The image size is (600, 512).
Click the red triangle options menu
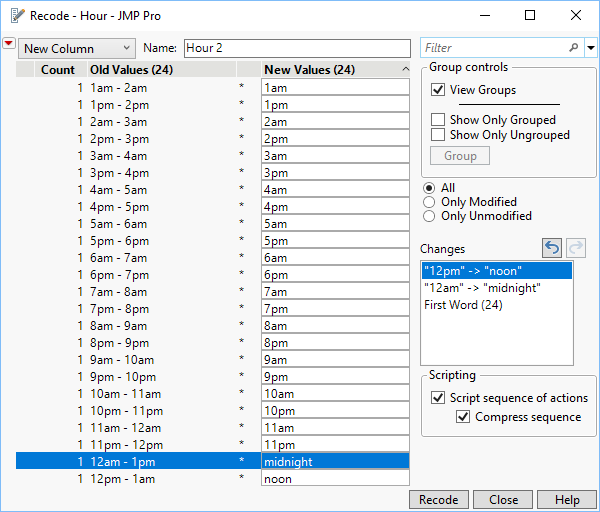(x=10, y=44)
